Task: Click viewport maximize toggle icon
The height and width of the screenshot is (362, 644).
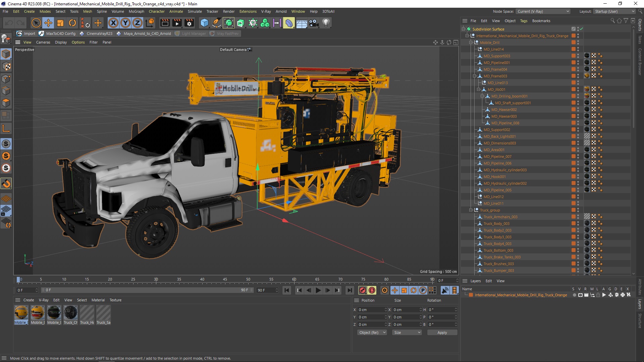Action: 455,42
